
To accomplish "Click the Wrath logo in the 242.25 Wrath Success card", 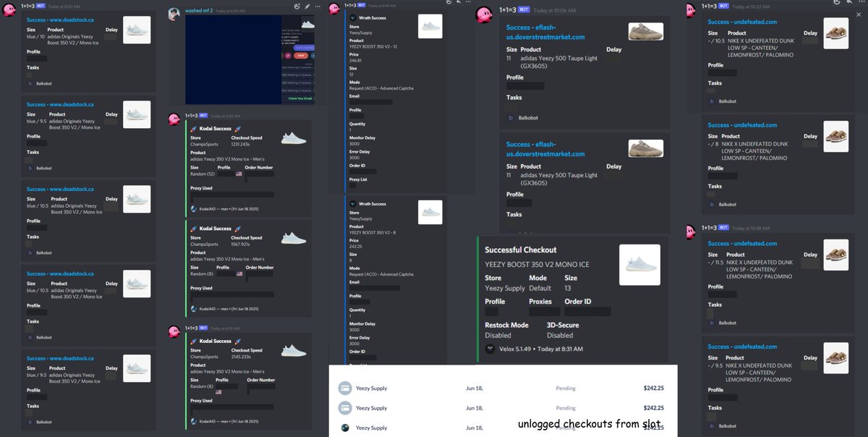I will point(353,204).
